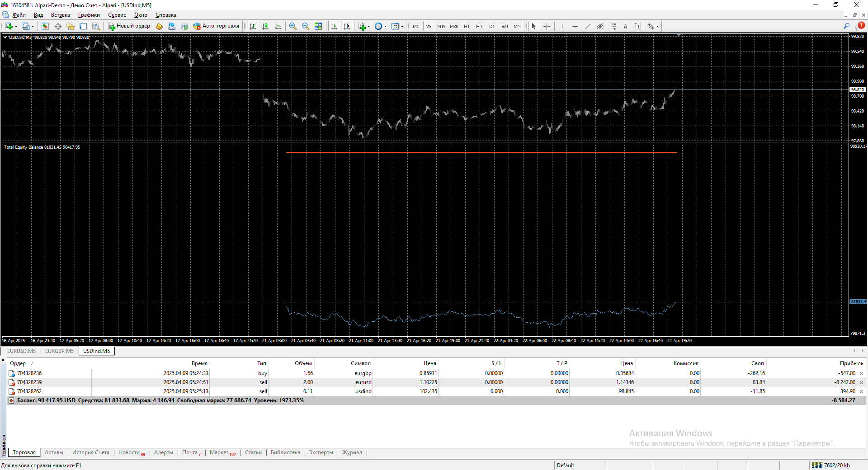Switch to the EURGBP,M5 chart tab

point(59,351)
